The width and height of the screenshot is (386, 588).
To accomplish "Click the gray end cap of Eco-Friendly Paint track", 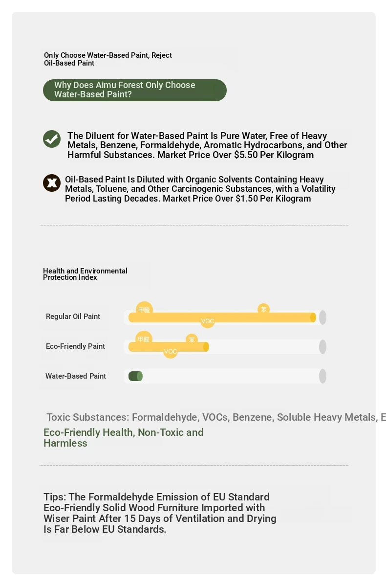I will pos(322,347).
